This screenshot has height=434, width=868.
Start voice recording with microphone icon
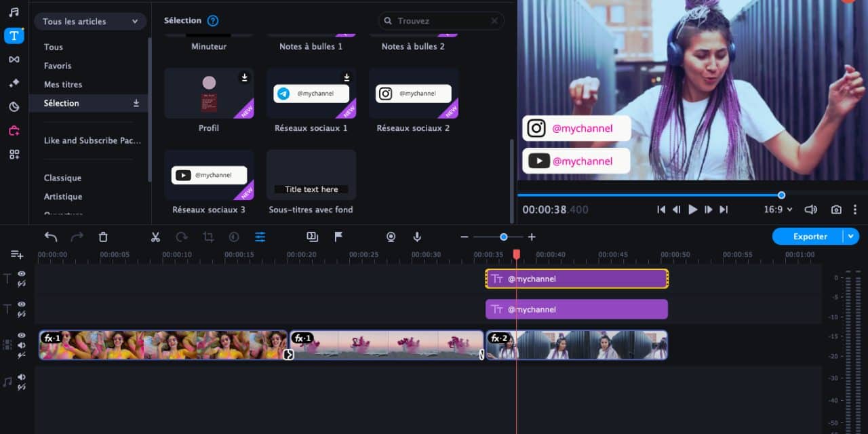pyautogui.click(x=417, y=237)
